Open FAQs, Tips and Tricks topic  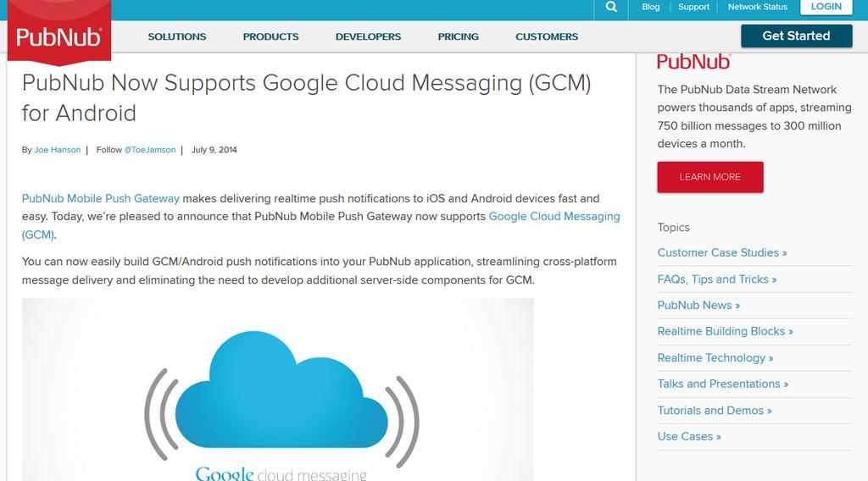click(717, 279)
